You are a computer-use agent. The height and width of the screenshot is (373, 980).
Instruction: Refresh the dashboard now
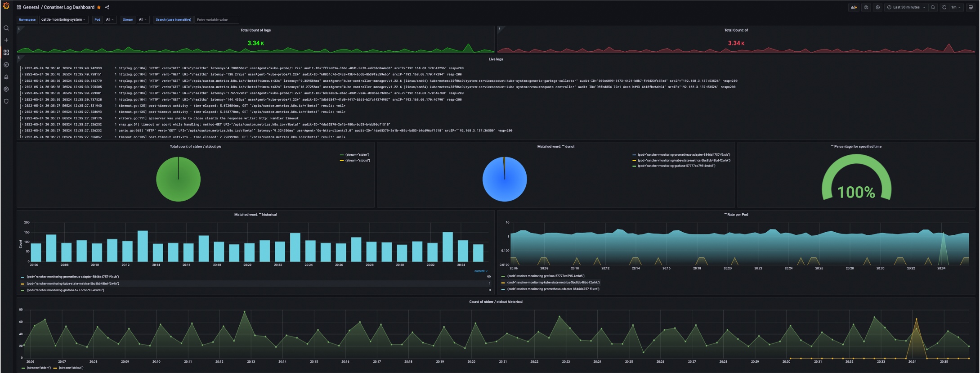tap(944, 7)
